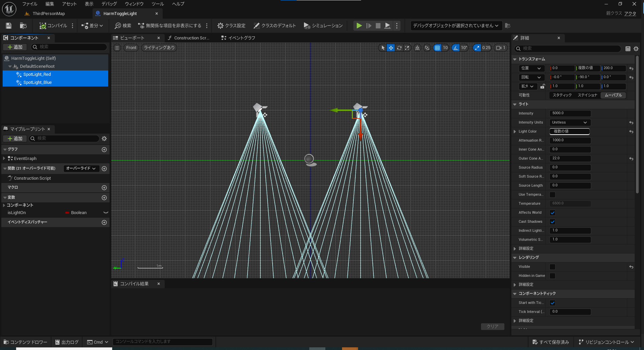Open surface snapping options icon
644x350 pixels.
[x=427, y=48]
